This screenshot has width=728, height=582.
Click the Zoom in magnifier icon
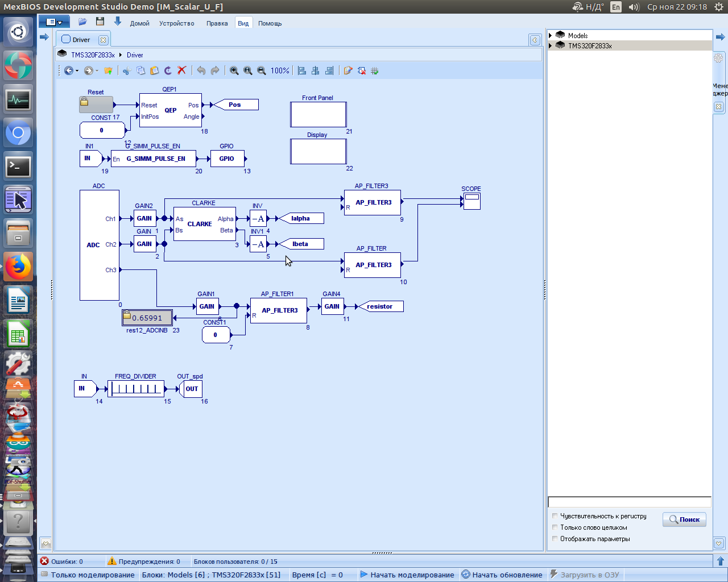[234, 70]
